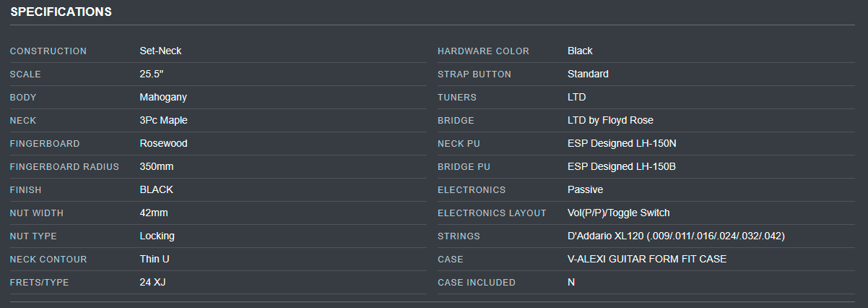This screenshot has height=308, width=868.
Task: Click the Passive electronics value
Action: point(585,189)
